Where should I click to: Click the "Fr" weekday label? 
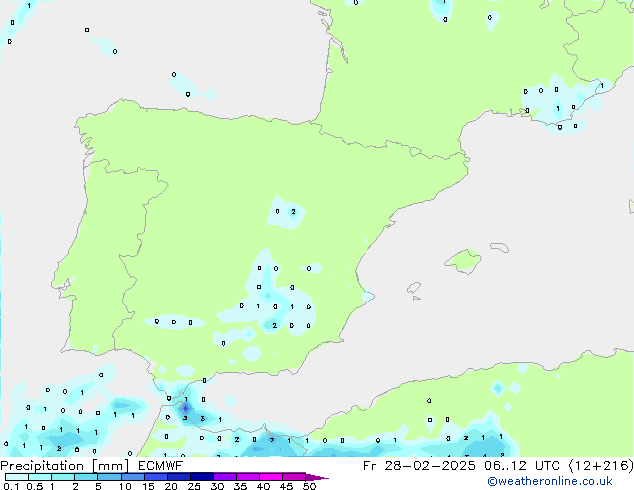(369, 466)
